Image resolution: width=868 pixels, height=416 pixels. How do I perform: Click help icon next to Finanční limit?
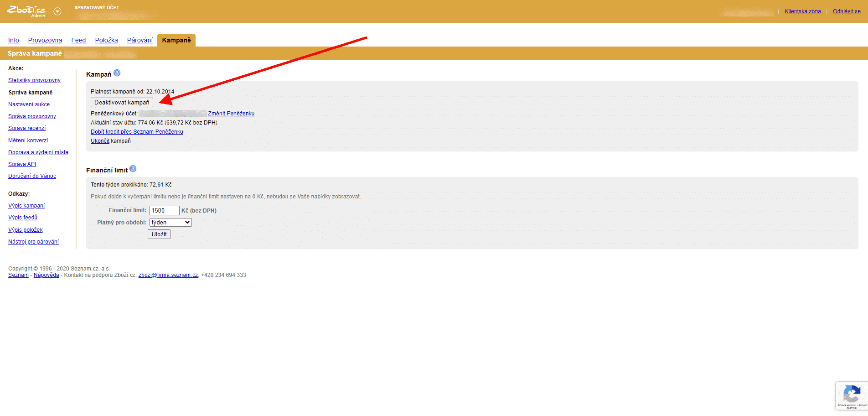tap(133, 169)
